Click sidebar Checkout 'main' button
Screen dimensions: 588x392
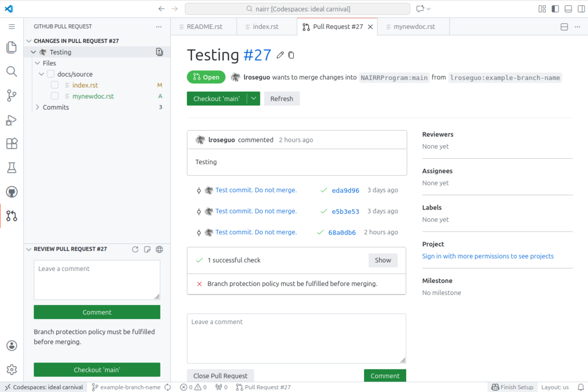pyautogui.click(x=97, y=370)
